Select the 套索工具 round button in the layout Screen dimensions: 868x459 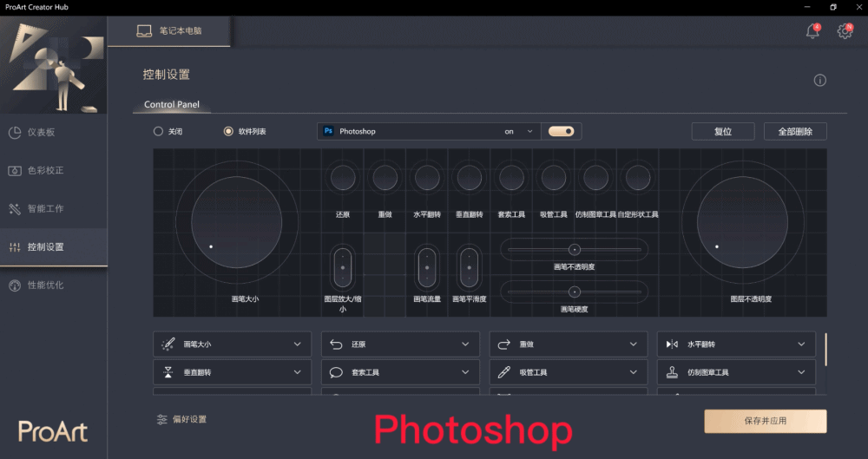tap(511, 178)
